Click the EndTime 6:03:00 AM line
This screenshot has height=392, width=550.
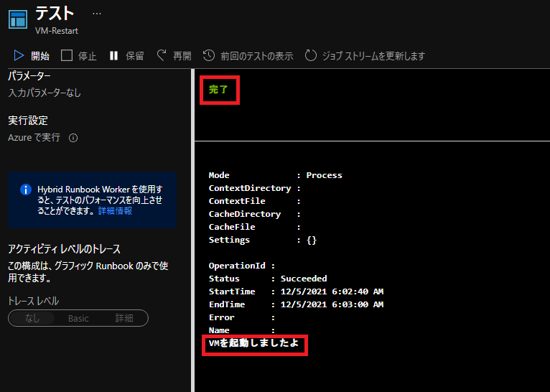296,304
